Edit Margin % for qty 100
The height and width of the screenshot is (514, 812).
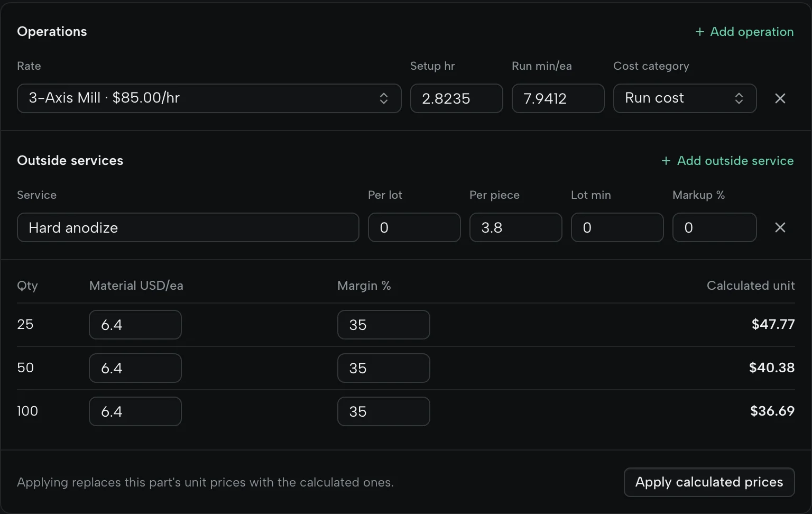click(x=384, y=411)
